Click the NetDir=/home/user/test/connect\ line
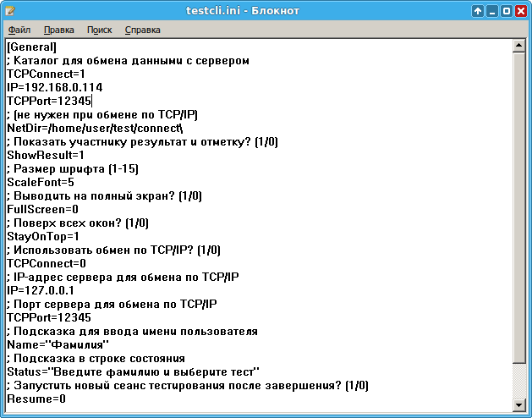This screenshot has height=418, width=532. click(95, 128)
